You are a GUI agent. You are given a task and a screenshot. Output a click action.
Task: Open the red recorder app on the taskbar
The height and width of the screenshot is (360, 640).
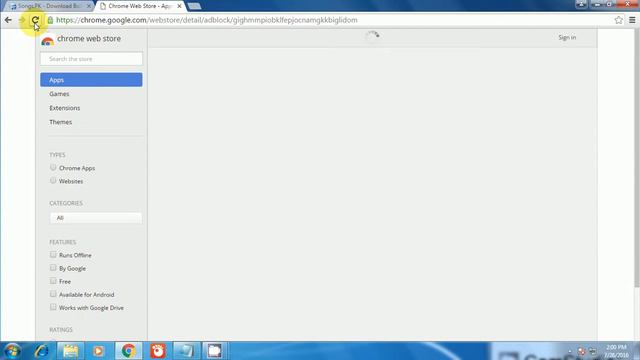point(158,351)
